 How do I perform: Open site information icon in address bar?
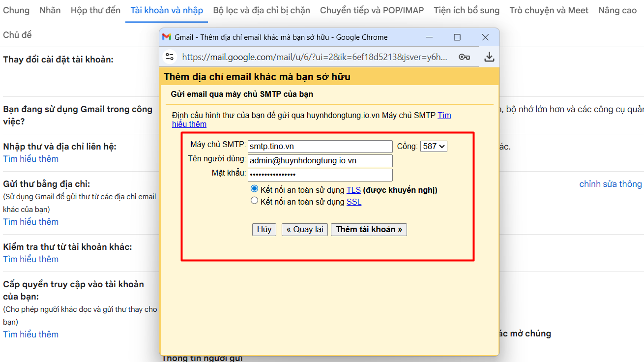[170, 57]
